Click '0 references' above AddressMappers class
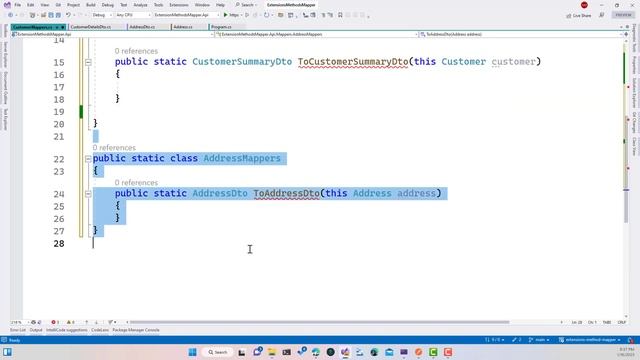Screen dimensions: 640x360 click(114, 148)
